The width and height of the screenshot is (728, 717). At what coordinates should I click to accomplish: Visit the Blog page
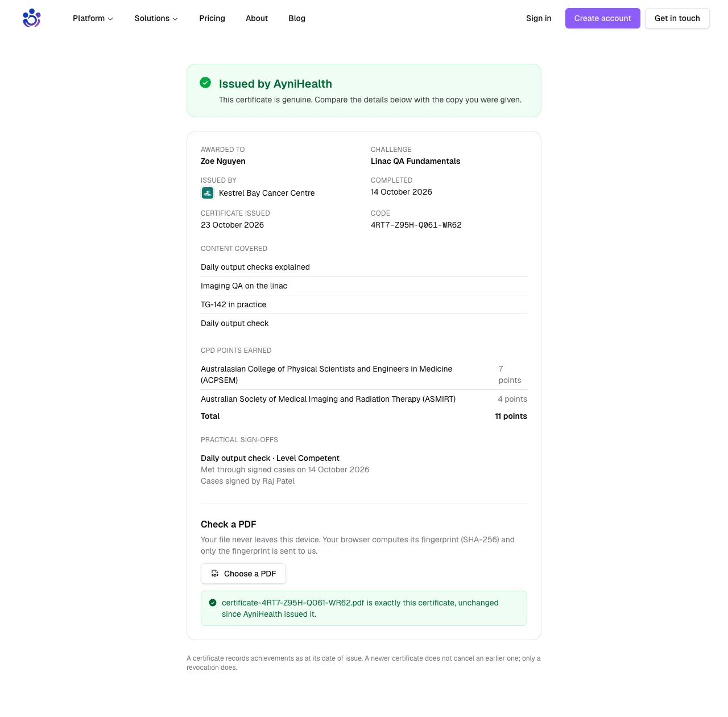point(297,18)
